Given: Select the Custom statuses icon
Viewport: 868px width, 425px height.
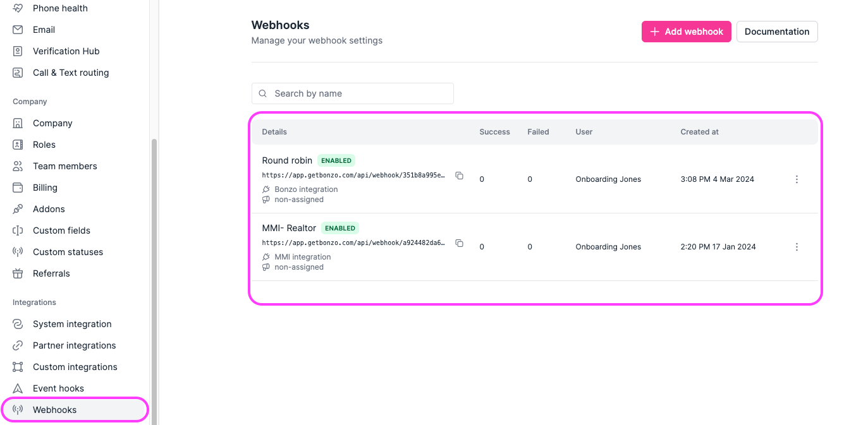Looking at the screenshot, I should [18, 251].
